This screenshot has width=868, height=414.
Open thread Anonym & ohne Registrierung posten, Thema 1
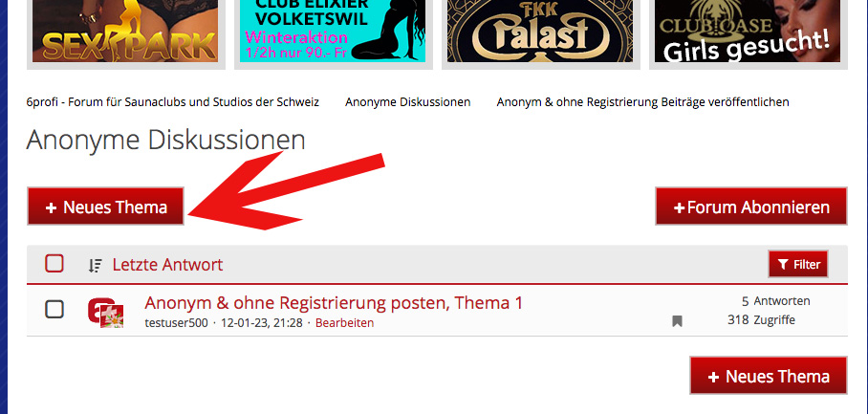pyautogui.click(x=334, y=303)
